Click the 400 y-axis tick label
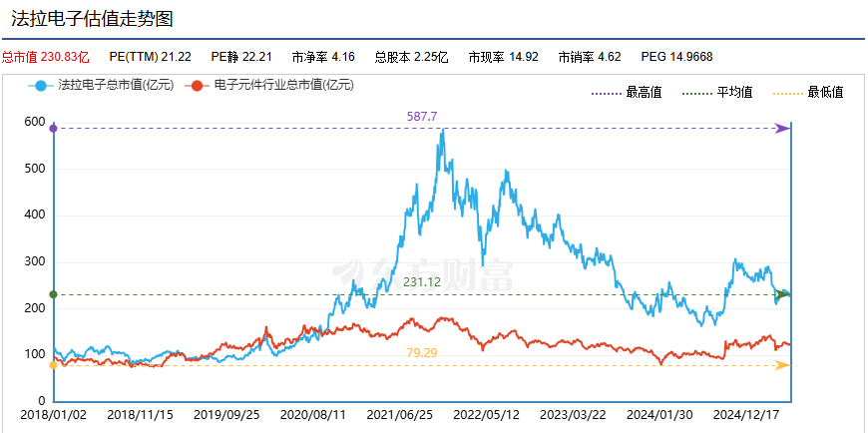Viewport: 868px width, 433px height. [x=34, y=216]
